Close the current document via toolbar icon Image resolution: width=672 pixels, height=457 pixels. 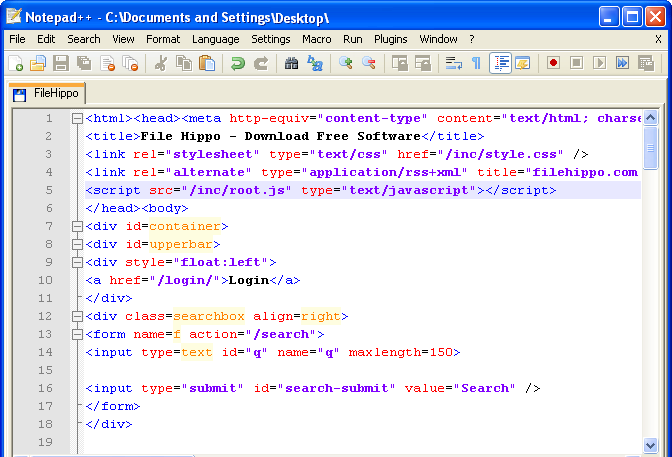tap(107, 63)
